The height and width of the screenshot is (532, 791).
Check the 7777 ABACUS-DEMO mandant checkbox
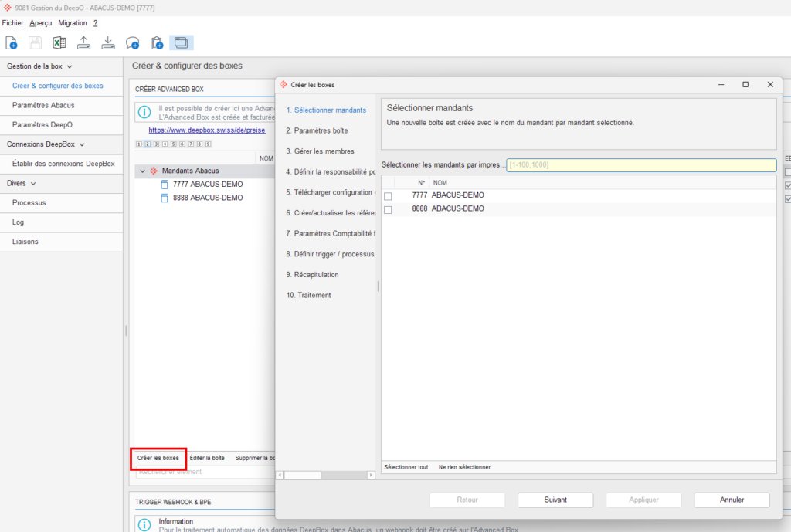(x=388, y=196)
